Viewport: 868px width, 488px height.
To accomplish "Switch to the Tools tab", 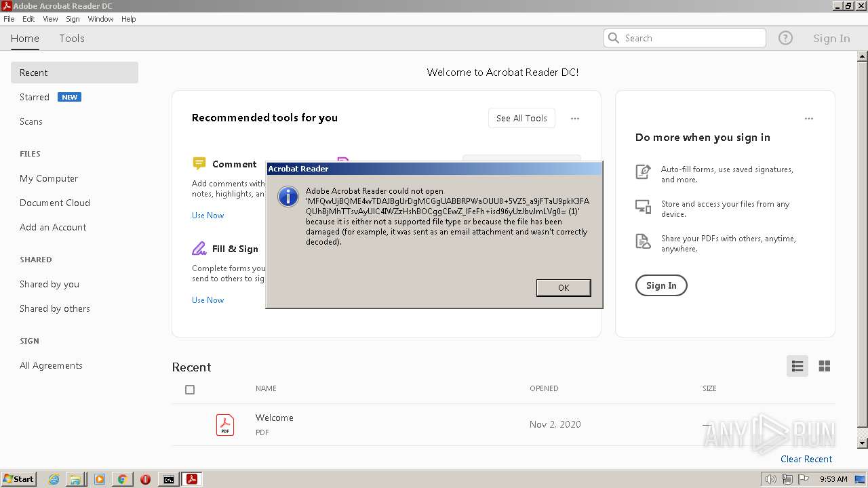I will 72,38.
